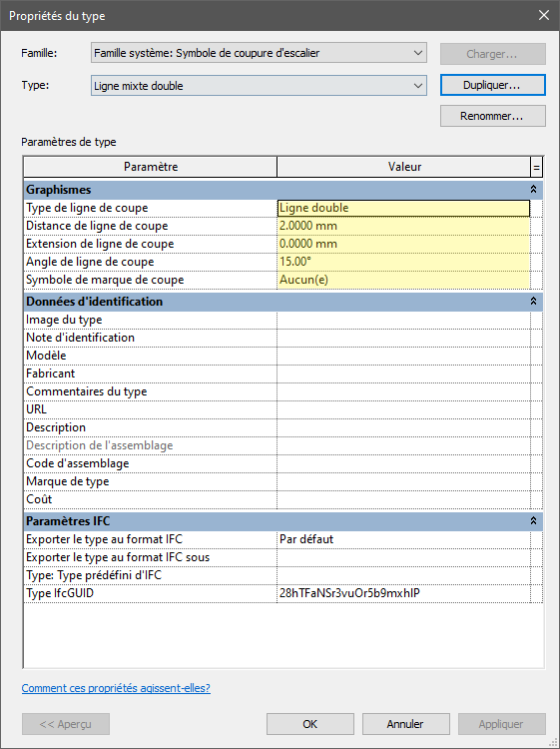
Task: Edit the Angle de ligne de coupe value
Action: tap(404, 262)
